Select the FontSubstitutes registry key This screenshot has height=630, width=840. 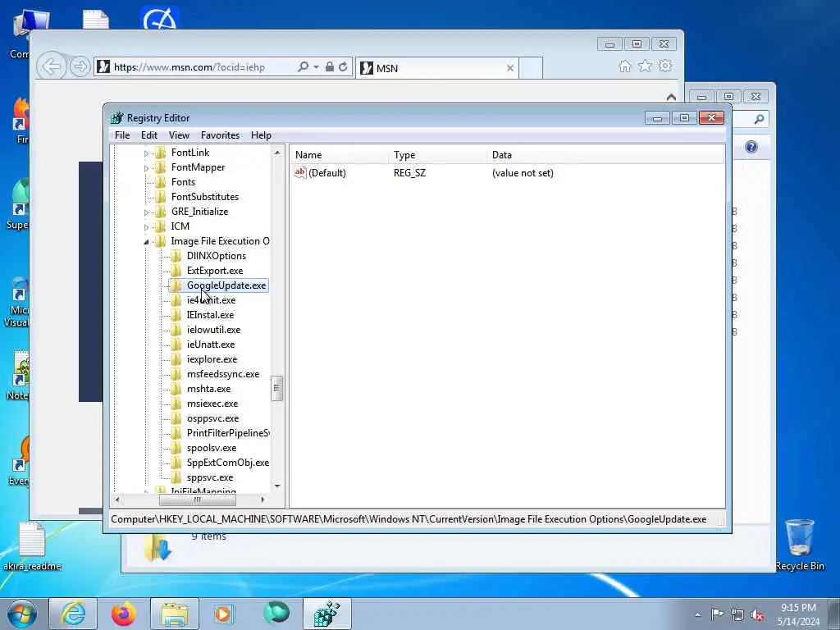(x=204, y=197)
